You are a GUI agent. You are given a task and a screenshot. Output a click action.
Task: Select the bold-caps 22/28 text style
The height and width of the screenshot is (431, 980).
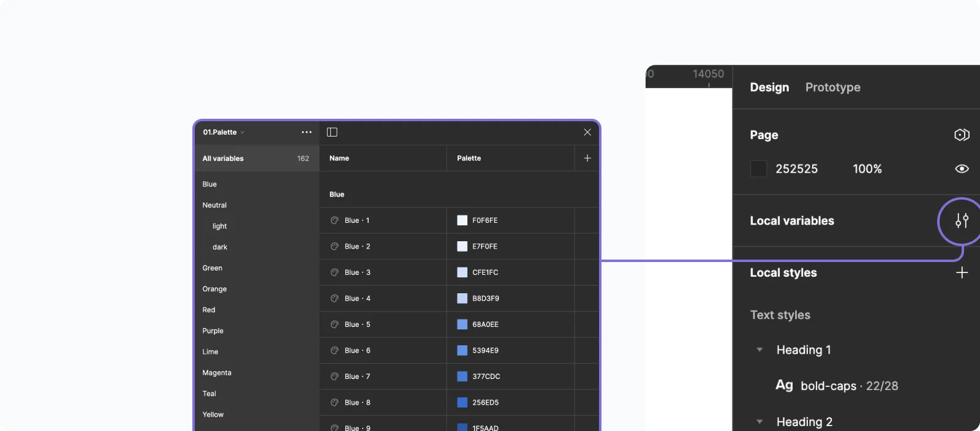tap(837, 386)
